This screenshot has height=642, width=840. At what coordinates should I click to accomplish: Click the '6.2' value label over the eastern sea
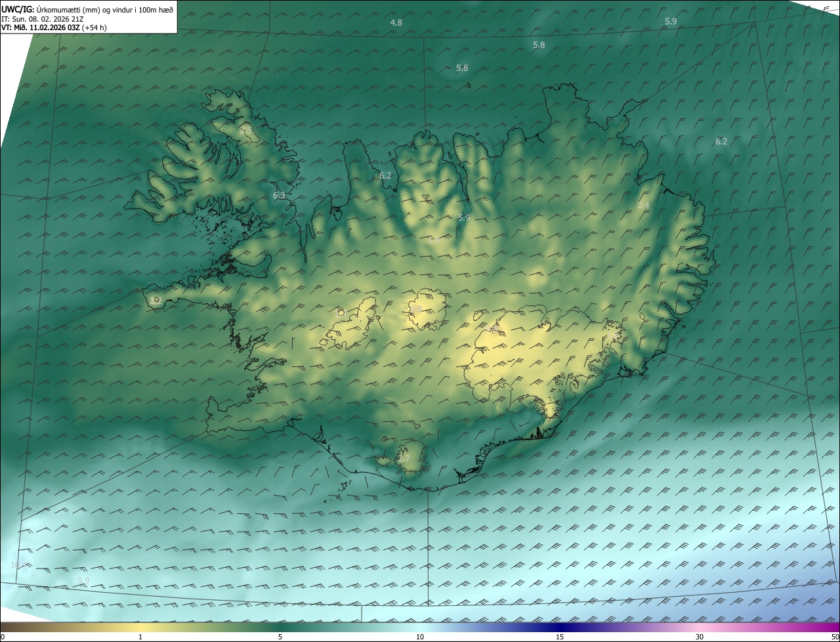click(721, 141)
